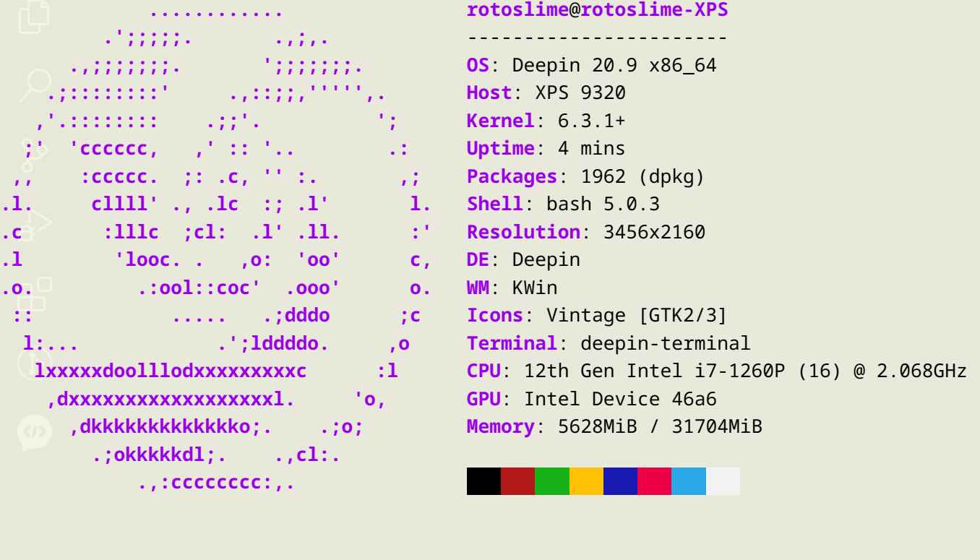Pick the dark red color swatch

pyautogui.click(x=517, y=481)
